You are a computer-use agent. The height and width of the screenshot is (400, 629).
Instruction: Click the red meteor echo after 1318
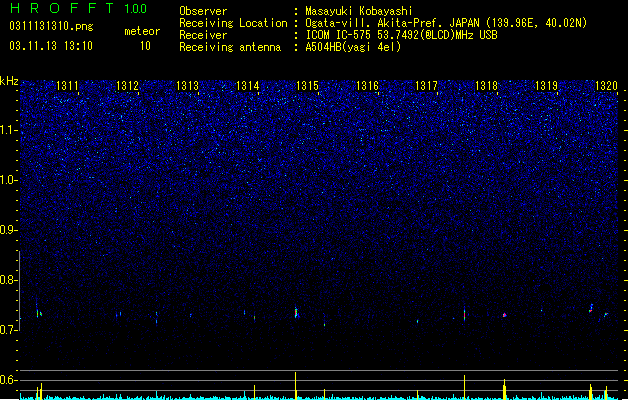[505, 315]
